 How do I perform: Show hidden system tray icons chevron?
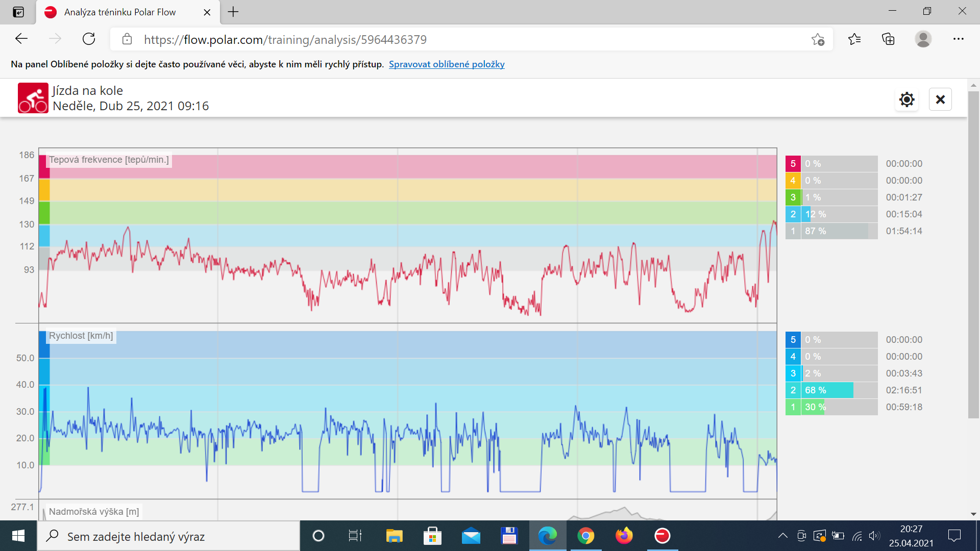[x=782, y=536]
